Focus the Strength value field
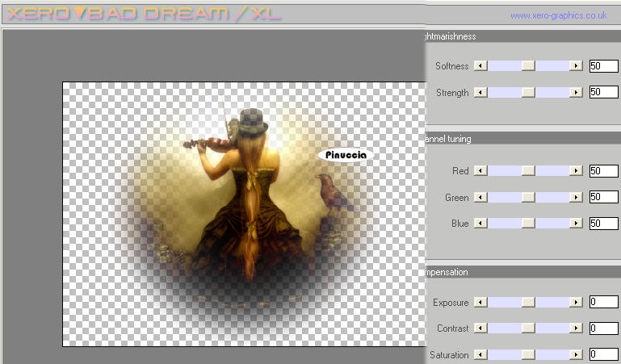 pyautogui.click(x=604, y=92)
